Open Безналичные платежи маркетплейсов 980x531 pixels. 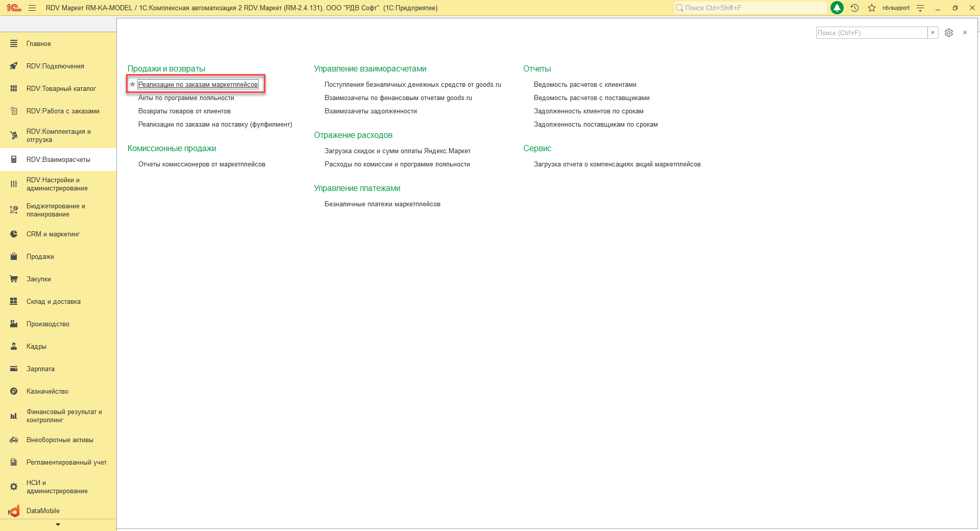click(382, 204)
